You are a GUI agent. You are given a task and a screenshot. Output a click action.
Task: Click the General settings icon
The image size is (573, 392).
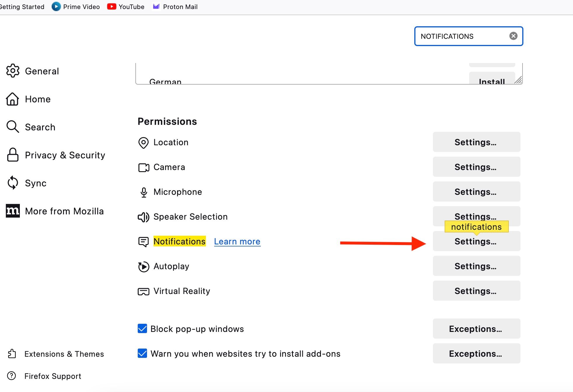pyautogui.click(x=13, y=71)
